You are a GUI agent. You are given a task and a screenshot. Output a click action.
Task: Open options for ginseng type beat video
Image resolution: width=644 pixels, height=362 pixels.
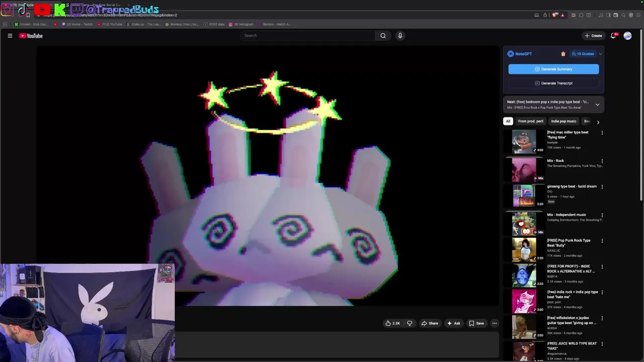tap(602, 187)
